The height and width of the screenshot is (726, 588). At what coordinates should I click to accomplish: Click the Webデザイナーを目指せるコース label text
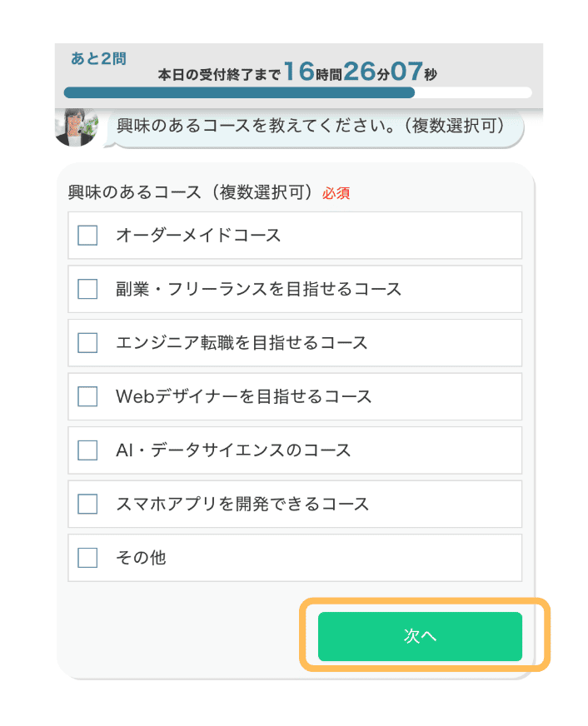click(x=244, y=396)
